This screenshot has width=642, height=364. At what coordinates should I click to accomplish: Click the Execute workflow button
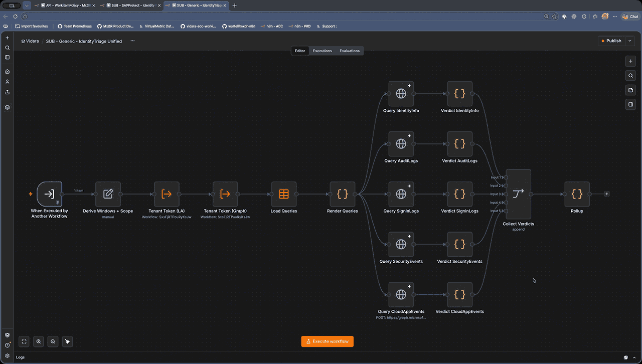[328, 341]
